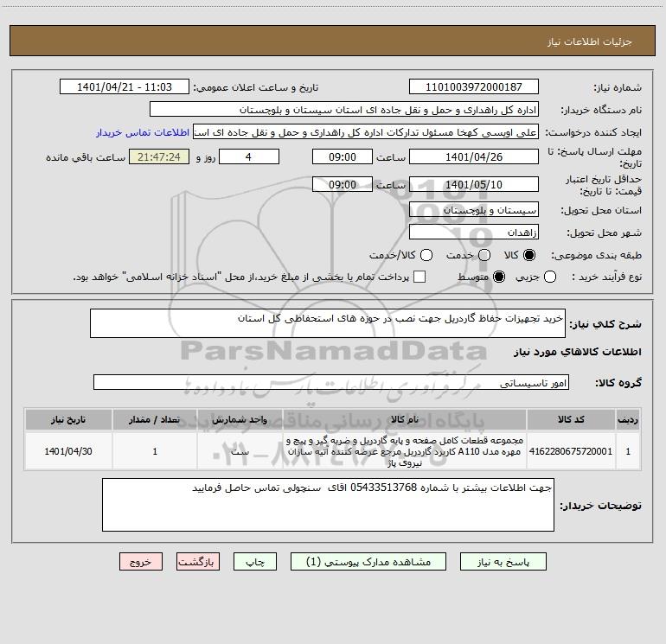This screenshot has width=666, height=644.
Task: Click the جزئیات اطلاعات نیاز header title
Action: [x=590, y=41]
